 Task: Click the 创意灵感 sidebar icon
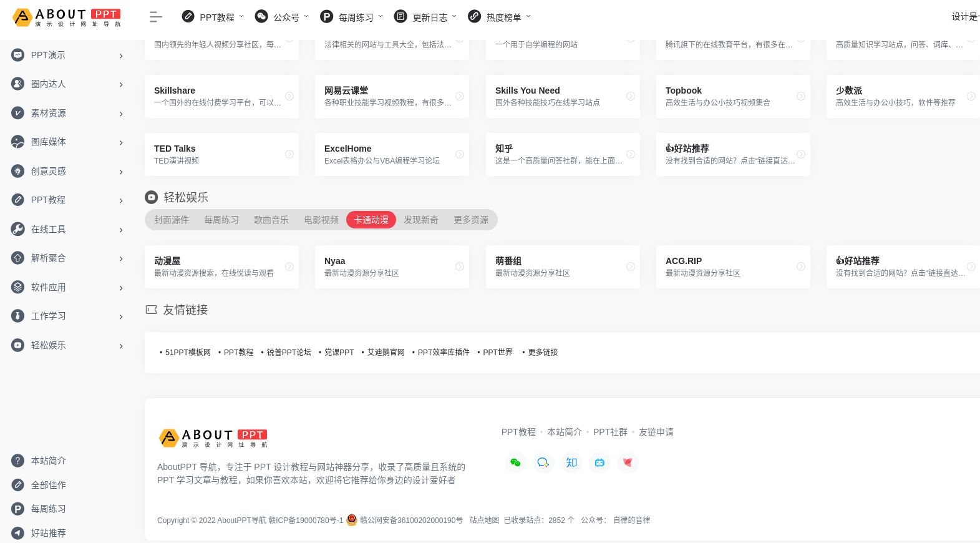(x=18, y=171)
